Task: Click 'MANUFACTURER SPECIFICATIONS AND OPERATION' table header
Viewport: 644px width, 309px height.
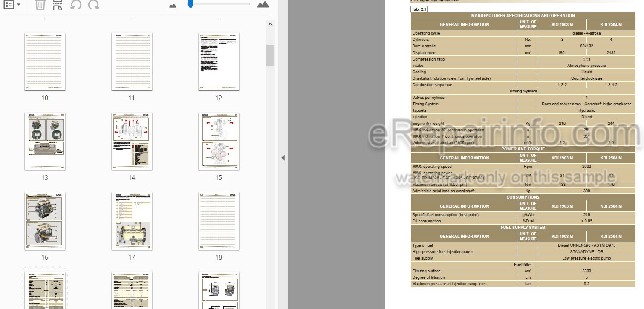Action: pos(523,16)
